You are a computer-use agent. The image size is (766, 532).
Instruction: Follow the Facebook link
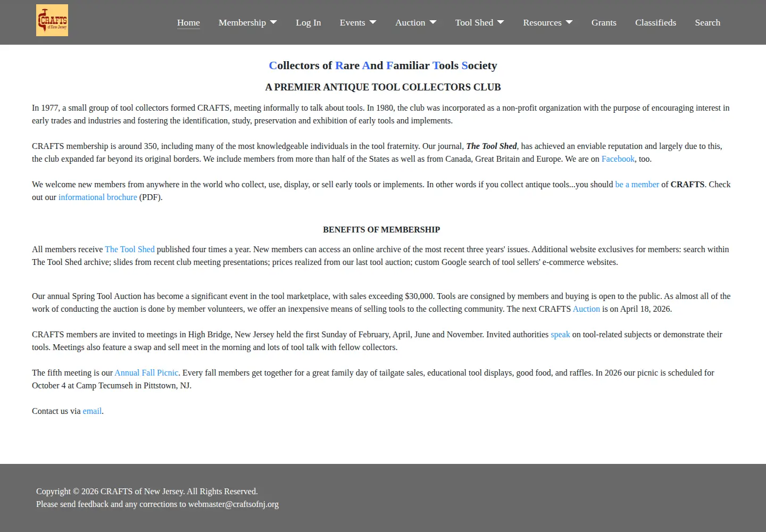click(x=618, y=159)
